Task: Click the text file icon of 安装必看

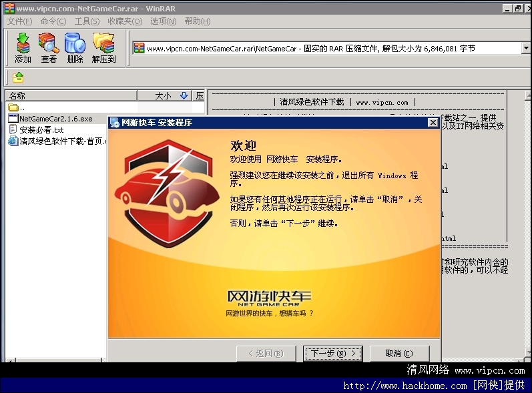Action: [x=13, y=129]
